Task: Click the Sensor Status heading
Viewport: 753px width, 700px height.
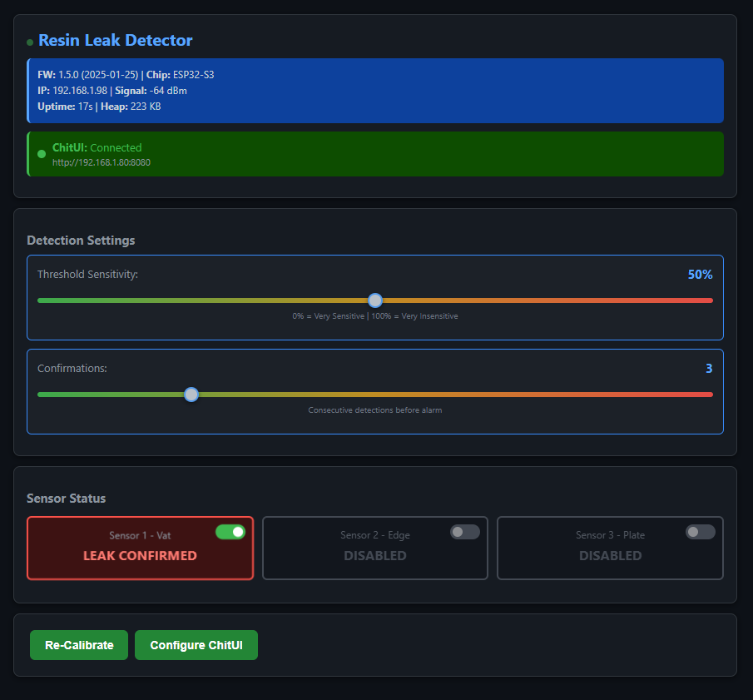Action: 67,499
